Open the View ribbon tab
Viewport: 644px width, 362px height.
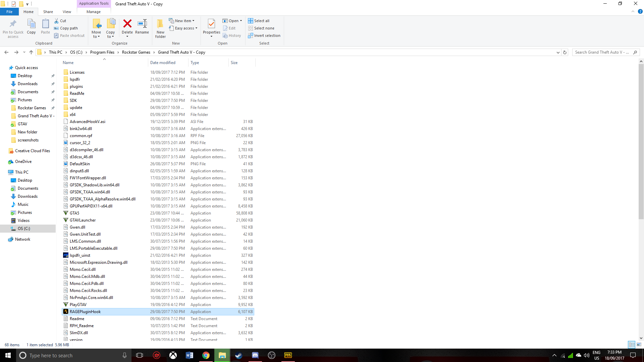click(67, 12)
